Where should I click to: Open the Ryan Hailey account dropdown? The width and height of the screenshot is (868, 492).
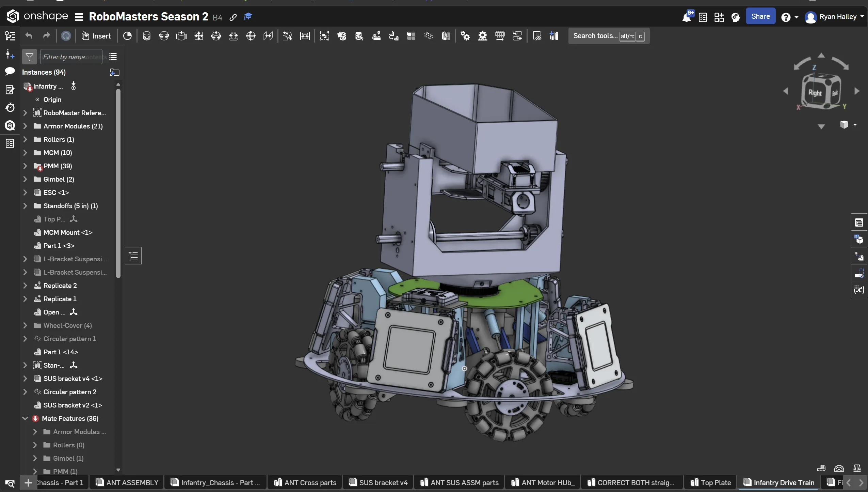coord(834,17)
